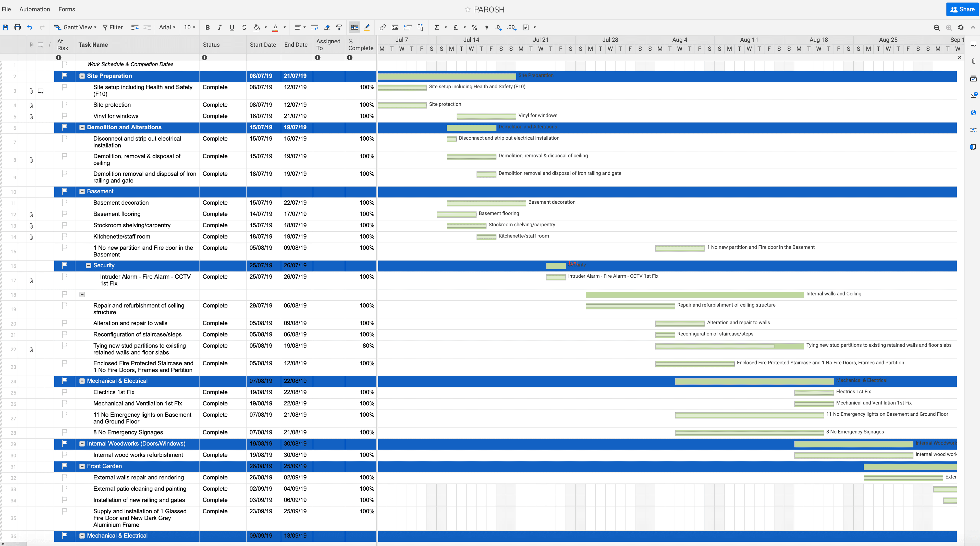Open the Automation menu
The image size is (980, 546).
pyautogui.click(x=34, y=9)
